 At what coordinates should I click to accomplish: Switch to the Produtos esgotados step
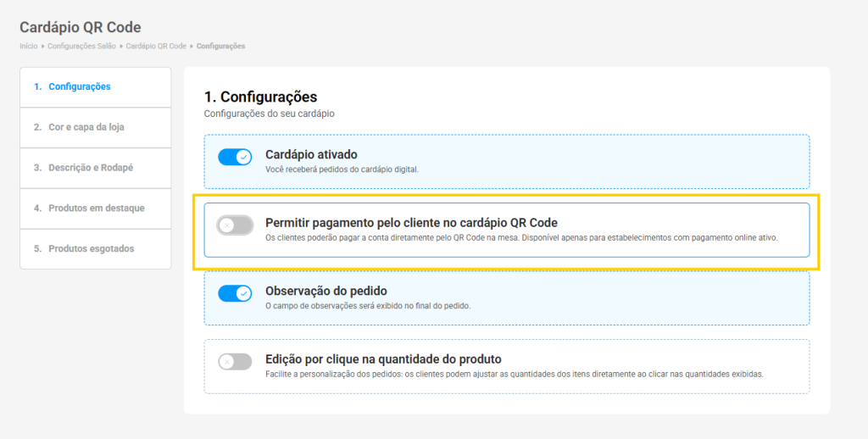pos(91,248)
